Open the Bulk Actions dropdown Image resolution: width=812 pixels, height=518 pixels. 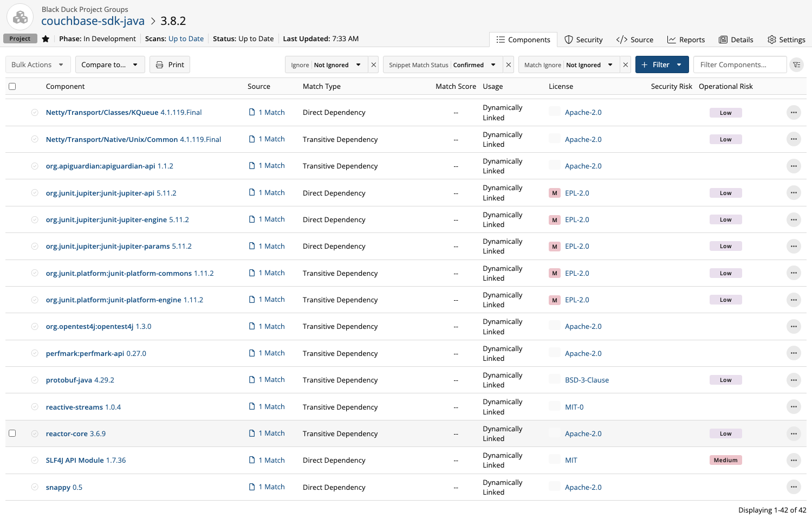[38, 64]
